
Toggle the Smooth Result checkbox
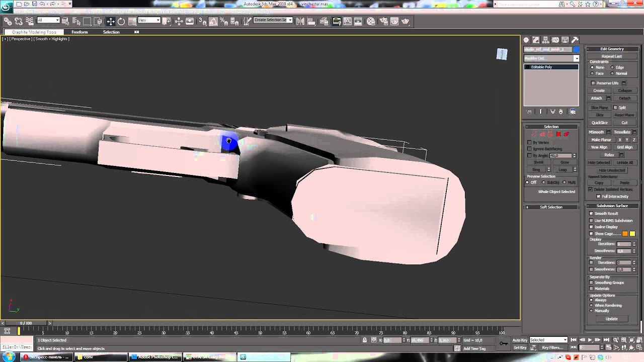point(591,214)
